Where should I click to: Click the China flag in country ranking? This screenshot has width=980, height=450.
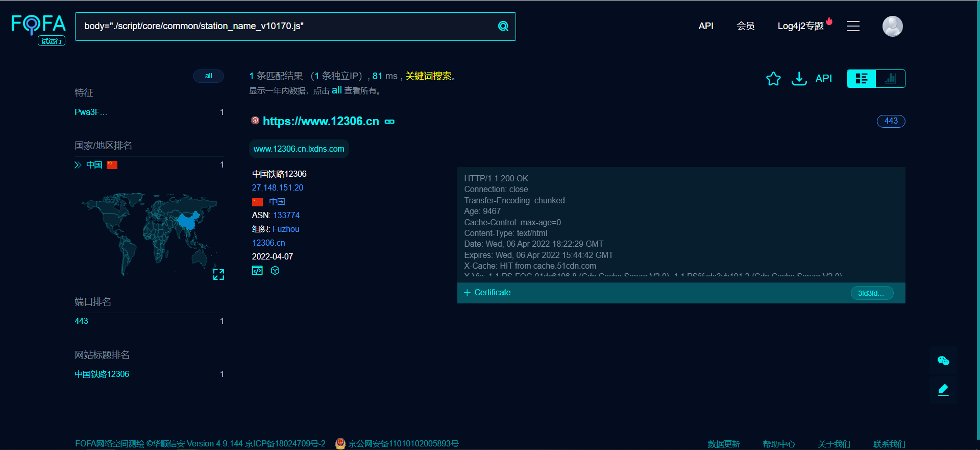(x=112, y=165)
